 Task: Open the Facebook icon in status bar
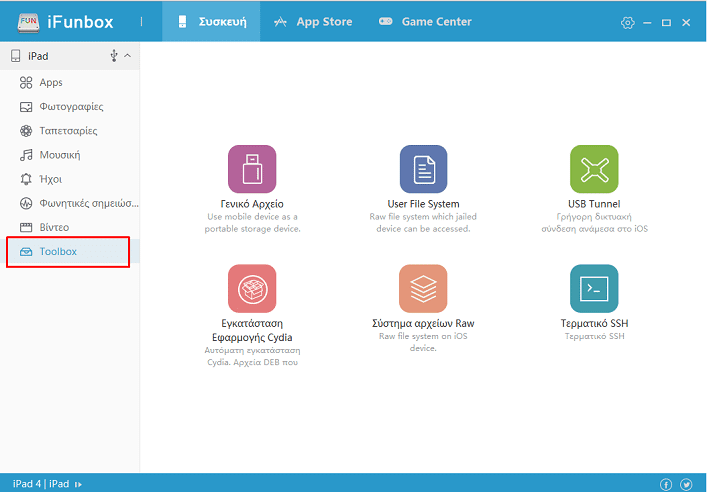pyautogui.click(x=666, y=484)
